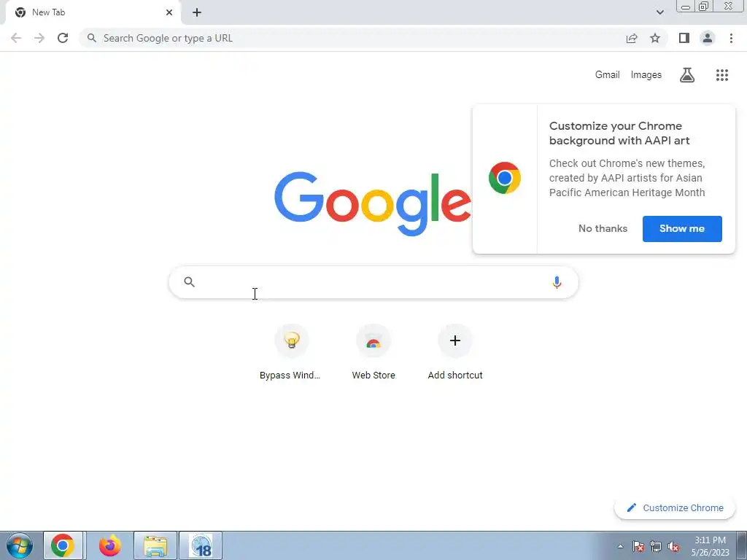The width and height of the screenshot is (747, 560).
Task: Dismiss the promo with No thanks
Action: click(x=603, y=228)
